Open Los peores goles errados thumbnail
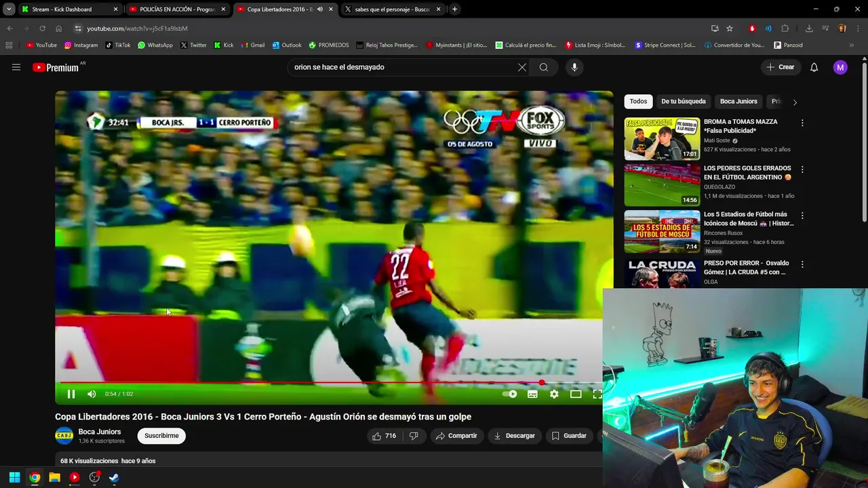 (662, 185)
